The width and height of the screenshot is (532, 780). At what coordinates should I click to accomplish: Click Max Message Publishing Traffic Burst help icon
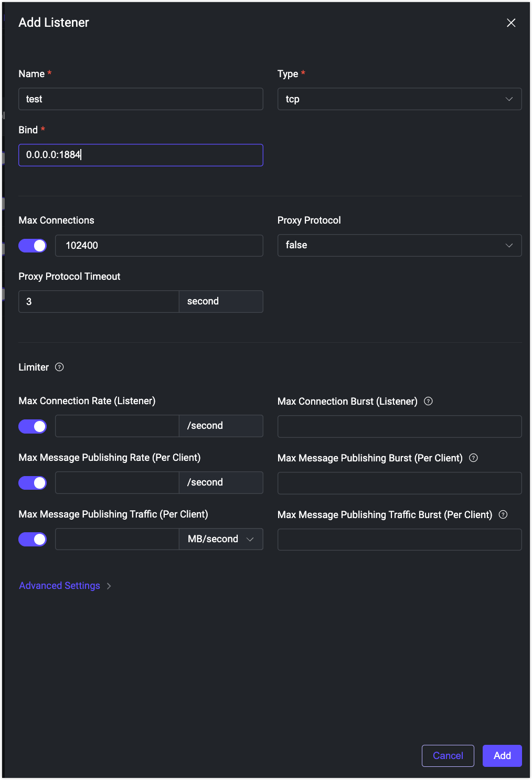(503, 514)
